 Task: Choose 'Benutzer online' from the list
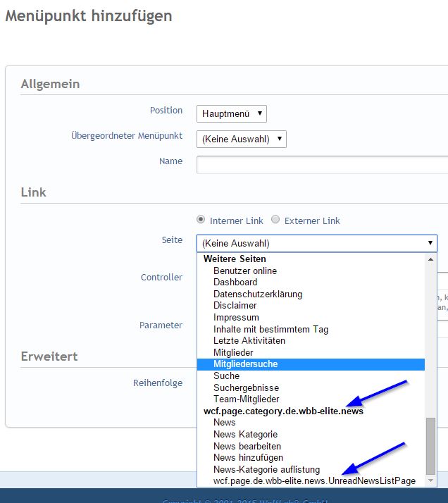244,271
